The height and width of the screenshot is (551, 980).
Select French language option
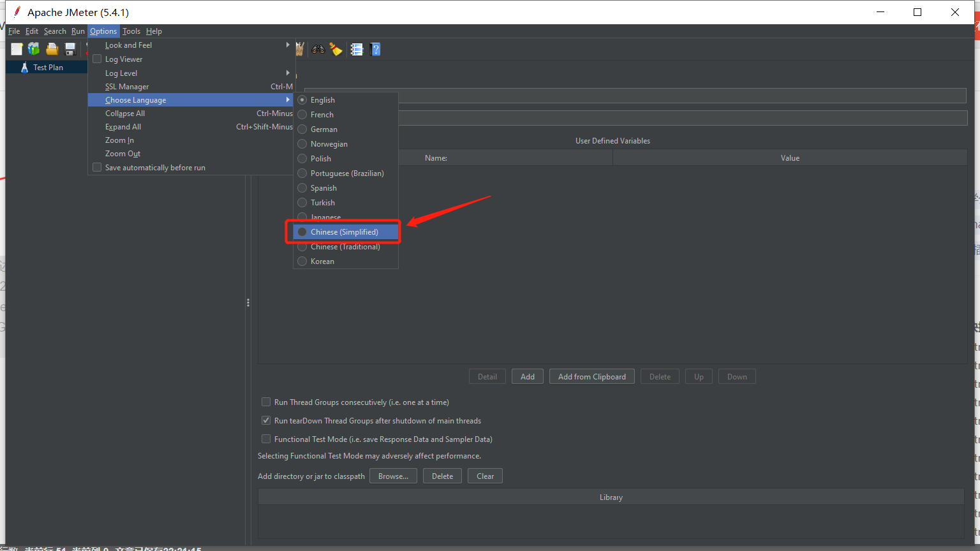tap(346, 114)
